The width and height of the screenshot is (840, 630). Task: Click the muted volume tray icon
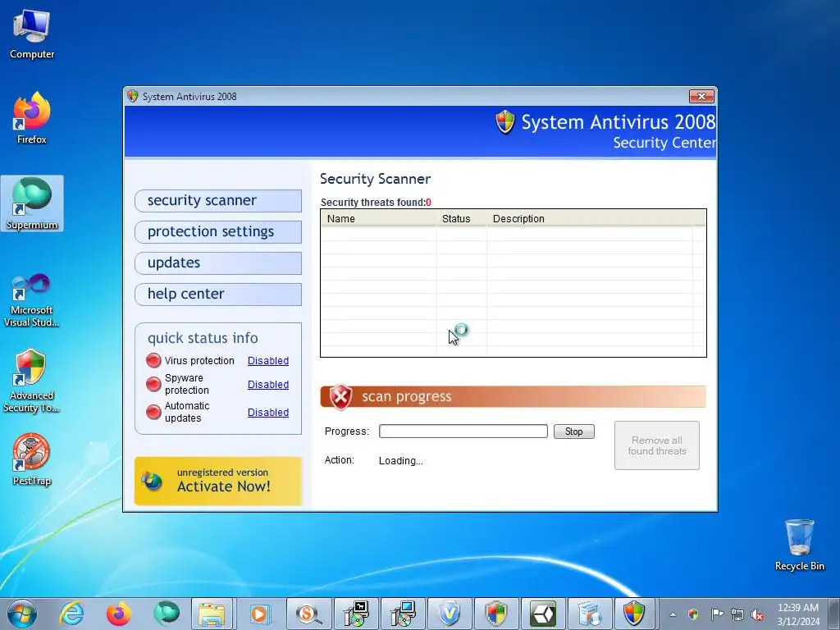coord(757,614)
